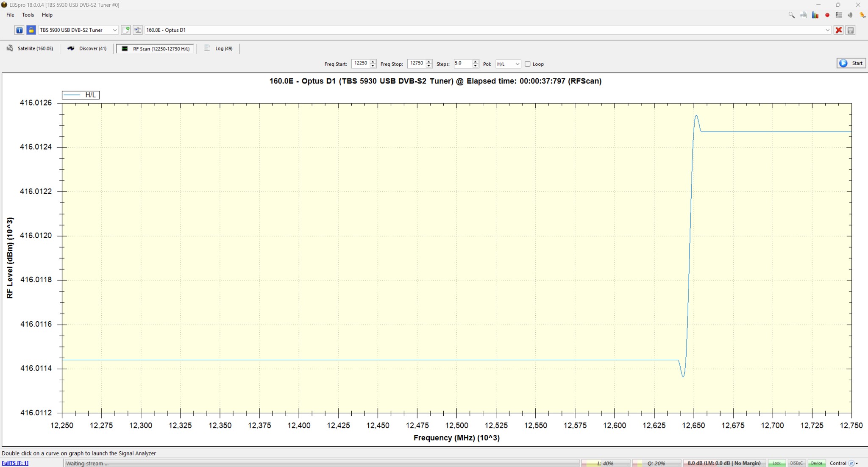
Task: Open the Tools menu
Action: click(x=28, y=15)
